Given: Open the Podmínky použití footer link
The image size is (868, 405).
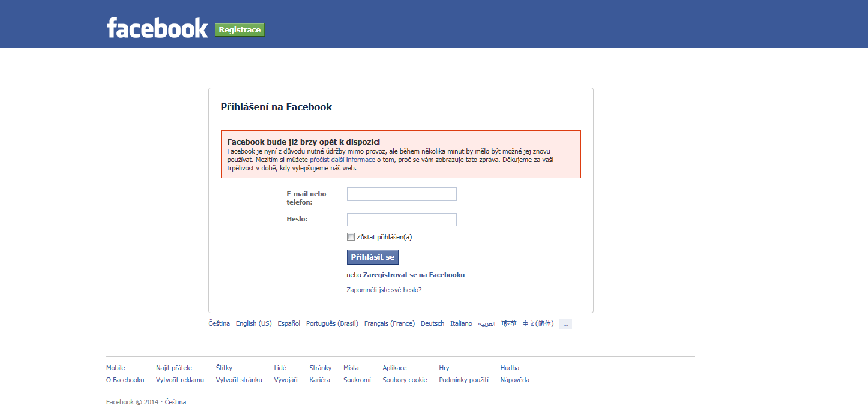Looking at the screenshot, I should point(463,380).
